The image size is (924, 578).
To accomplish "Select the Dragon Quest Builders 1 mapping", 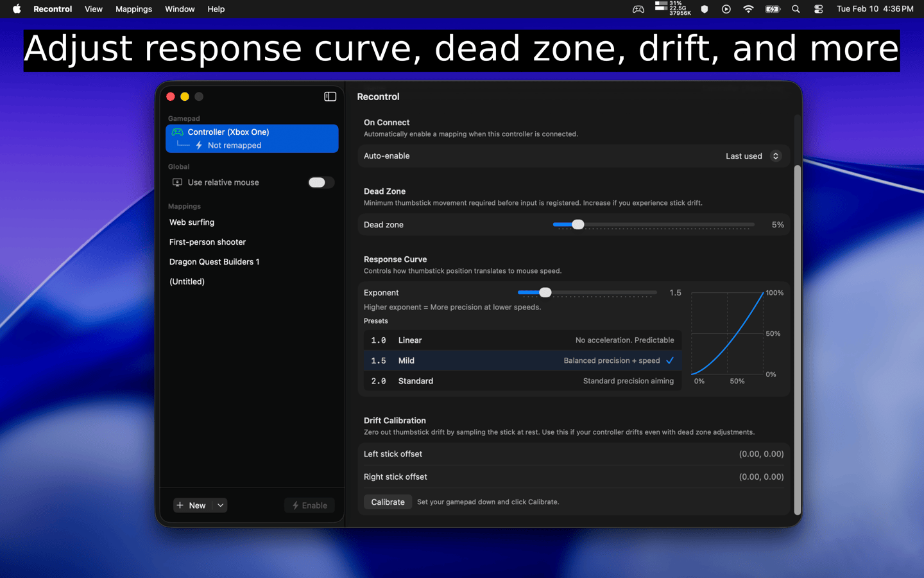I will (214, 261).
